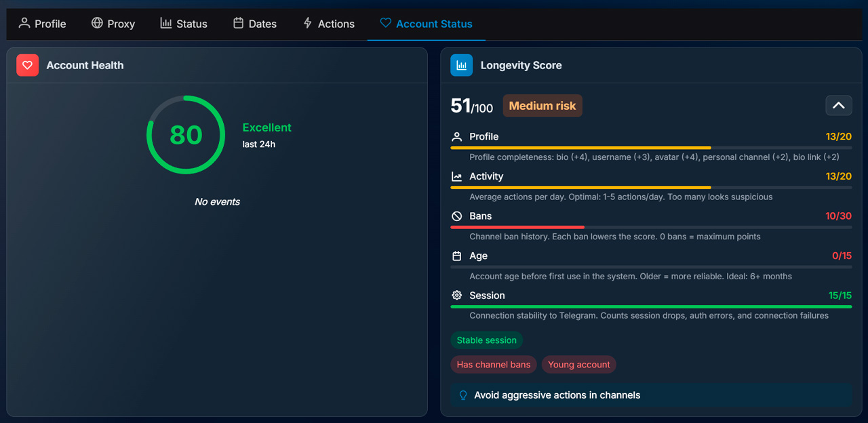Click the Avoid aggressive actions in channels tip
The height and width of the screenshot is (423, 868).
click(x=651, y=395)
